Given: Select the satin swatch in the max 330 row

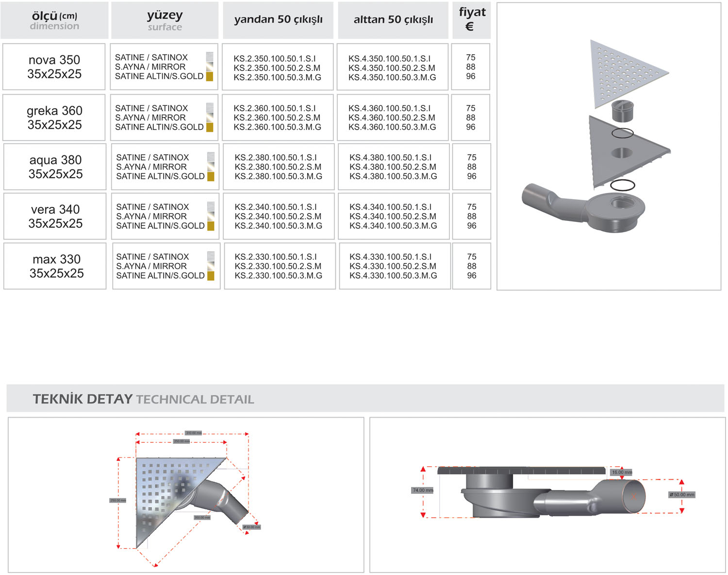Looking at the screenshot, I should coord(211,256).
